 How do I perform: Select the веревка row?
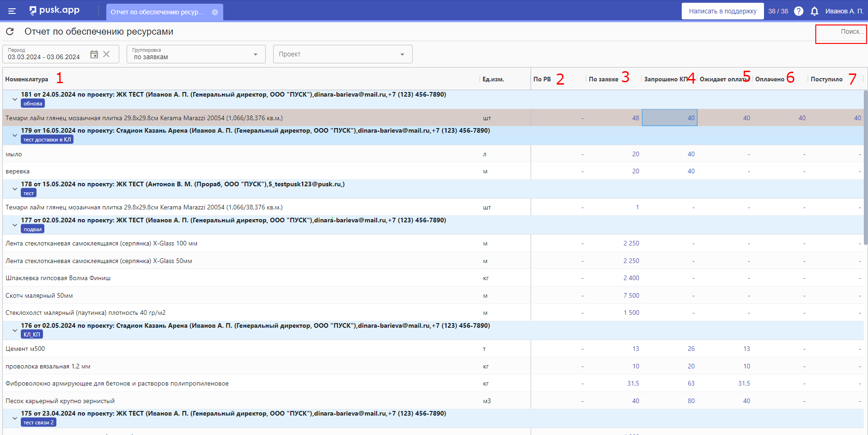click(x=433, y=171)
